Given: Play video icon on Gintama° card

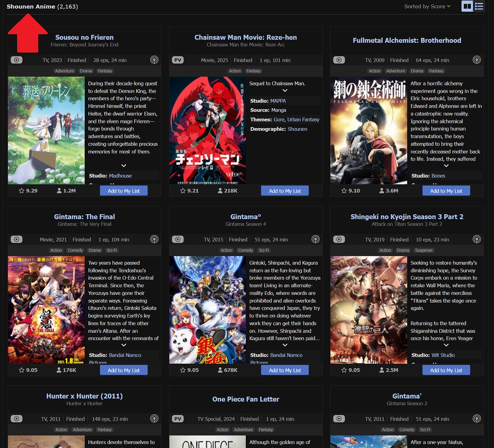Looking at the screenshot, I should point(178,239).
